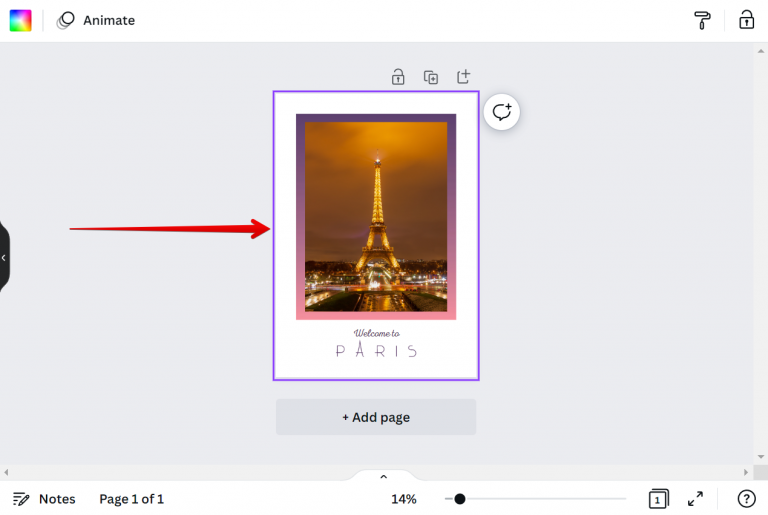
Task: Toggle the lock icon in top toolbar
Action: click(x=746, y=20)
